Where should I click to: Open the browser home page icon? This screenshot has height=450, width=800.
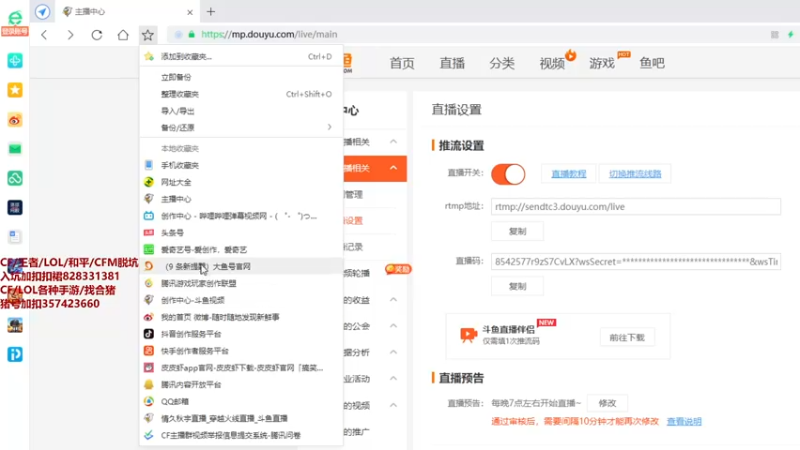tap(123, 35)
